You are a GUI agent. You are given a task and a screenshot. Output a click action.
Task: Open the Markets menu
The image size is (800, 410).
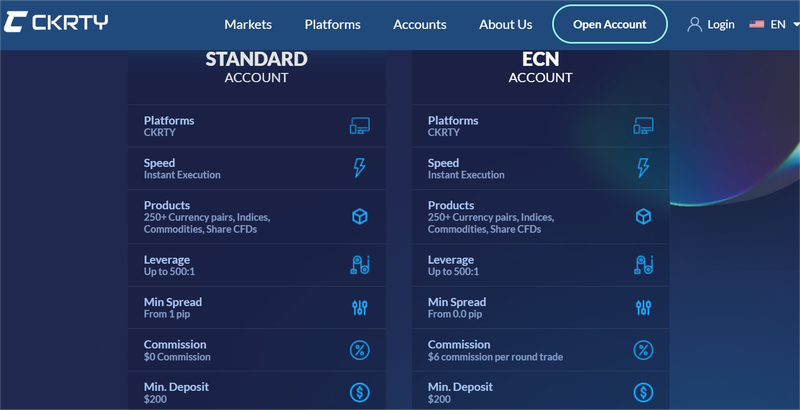[248, 24]
